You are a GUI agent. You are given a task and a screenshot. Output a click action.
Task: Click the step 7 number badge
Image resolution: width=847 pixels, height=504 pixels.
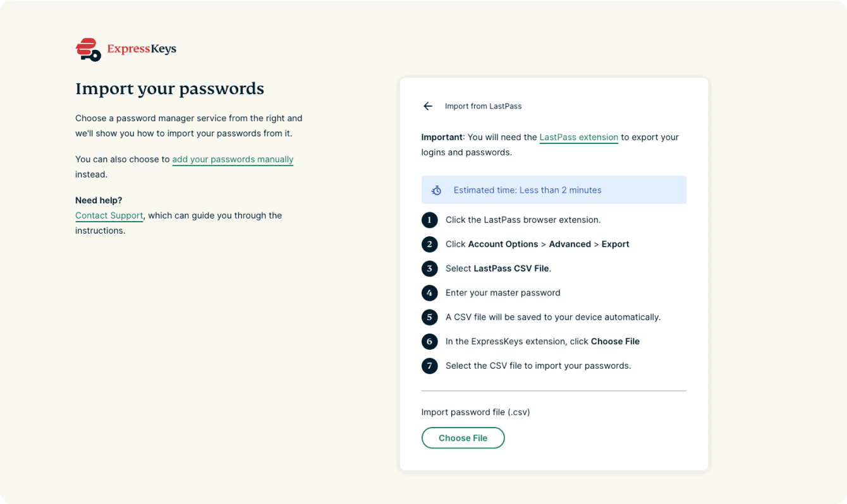[430, 366]
